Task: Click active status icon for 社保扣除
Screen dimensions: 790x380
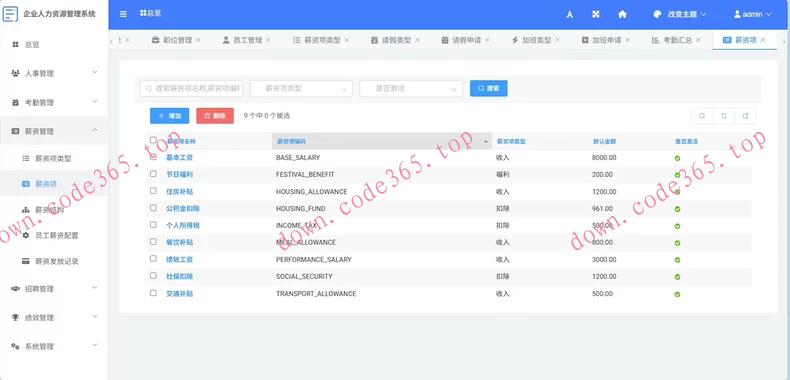Action: 678,277
